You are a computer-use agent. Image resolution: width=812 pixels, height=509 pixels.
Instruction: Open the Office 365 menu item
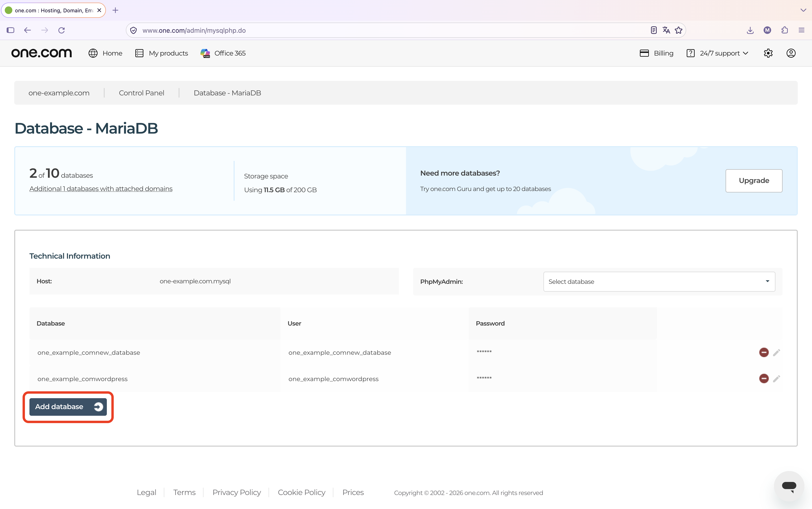[223, 53]
